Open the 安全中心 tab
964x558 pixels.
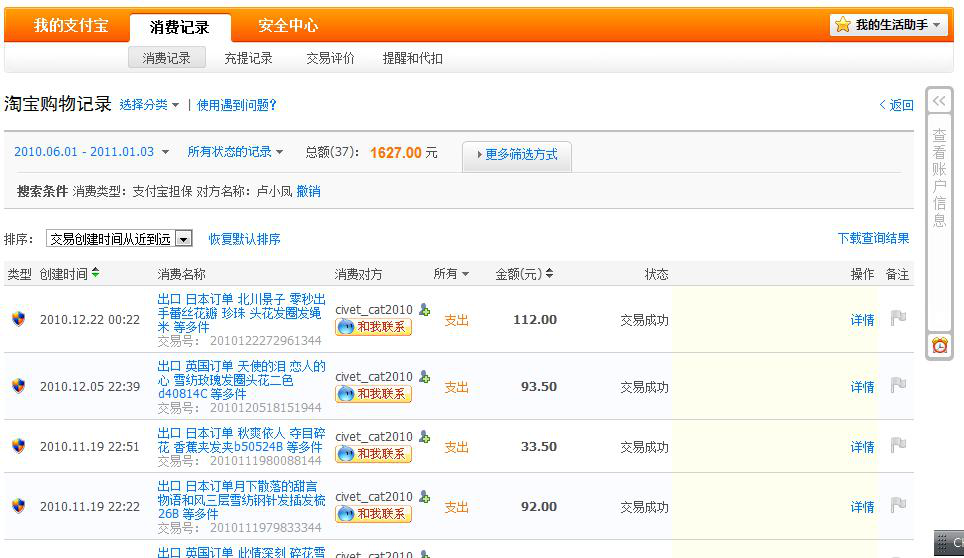pos(288,25)
